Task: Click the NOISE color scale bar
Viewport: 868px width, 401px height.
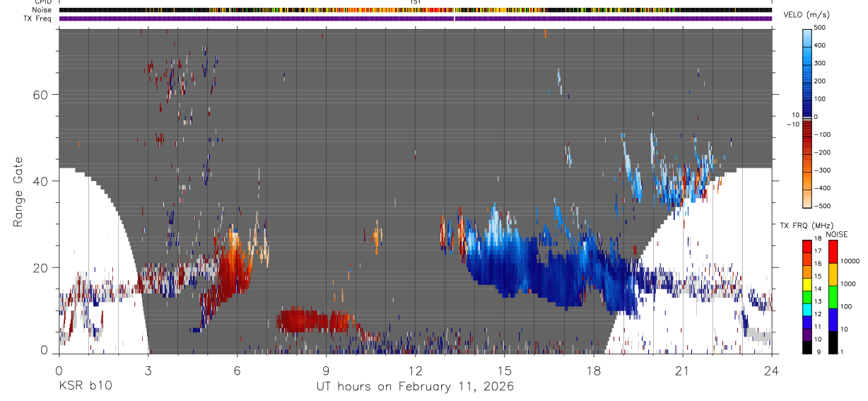Action: click(x=833, y=297)
